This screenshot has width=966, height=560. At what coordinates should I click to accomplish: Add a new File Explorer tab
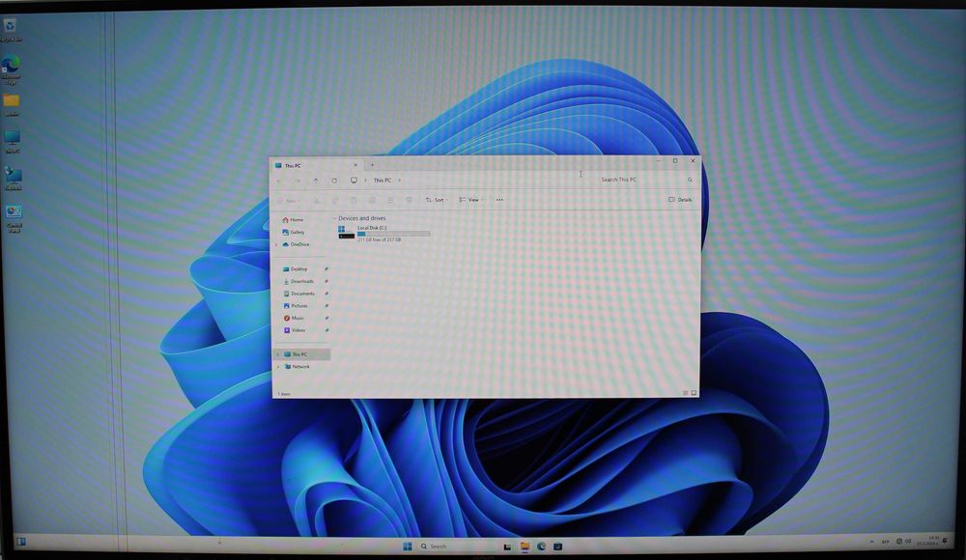coord(372,165)
